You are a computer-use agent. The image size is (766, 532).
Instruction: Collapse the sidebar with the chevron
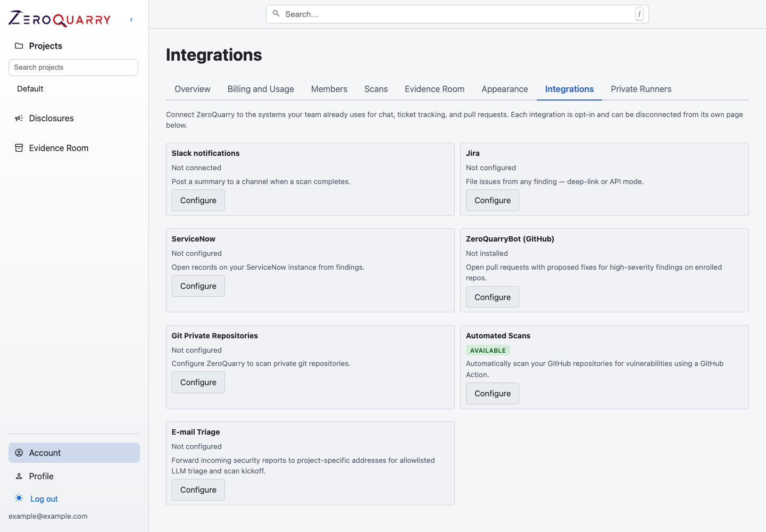[x=131, y=20]
